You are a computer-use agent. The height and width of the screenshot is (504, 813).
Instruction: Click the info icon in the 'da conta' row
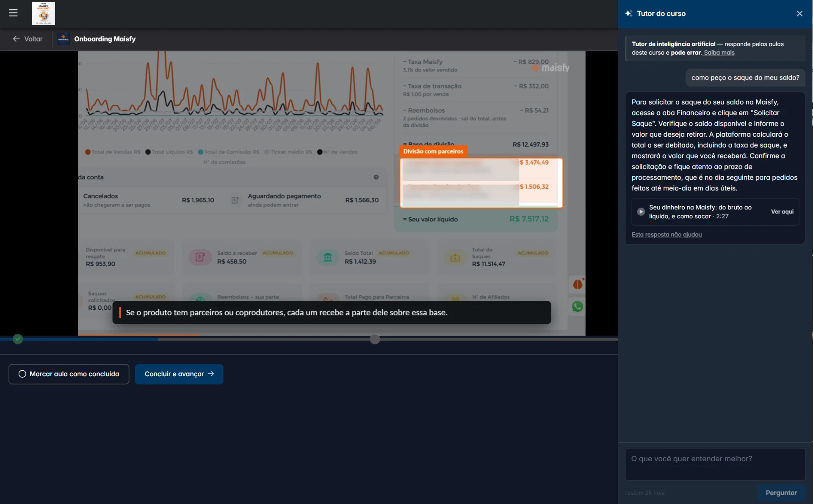pos(376,177)
